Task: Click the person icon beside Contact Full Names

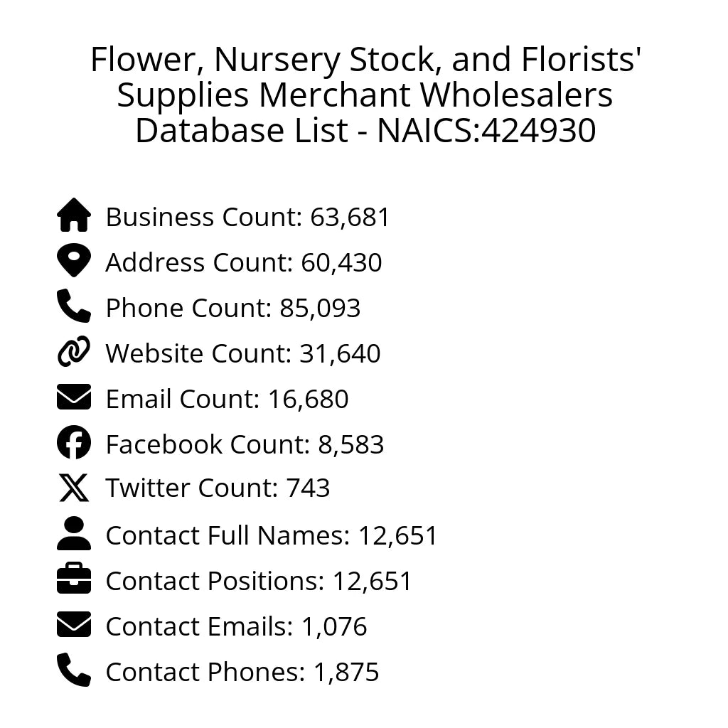Action: (x=74, y=534)
